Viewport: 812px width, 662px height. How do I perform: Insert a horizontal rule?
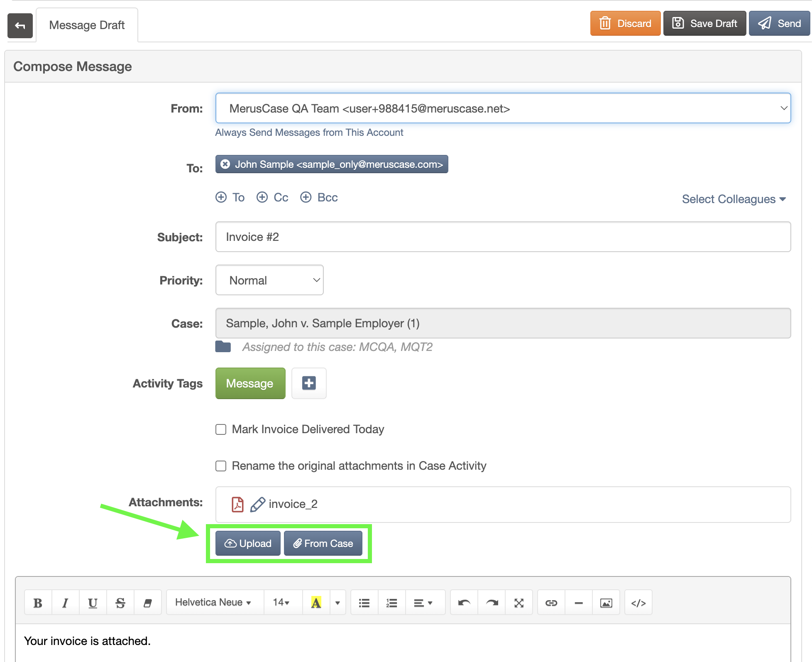pyautogui.click(x=579, y=603)
